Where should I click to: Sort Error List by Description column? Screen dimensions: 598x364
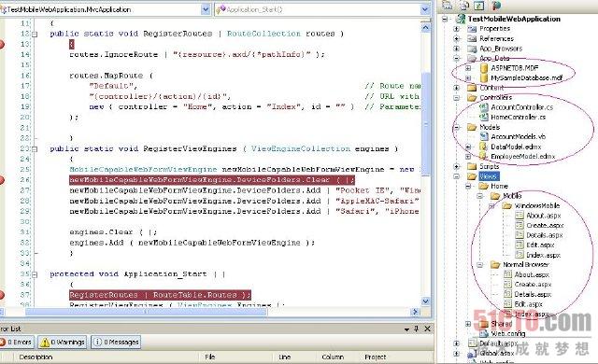[x=36, y=357]
